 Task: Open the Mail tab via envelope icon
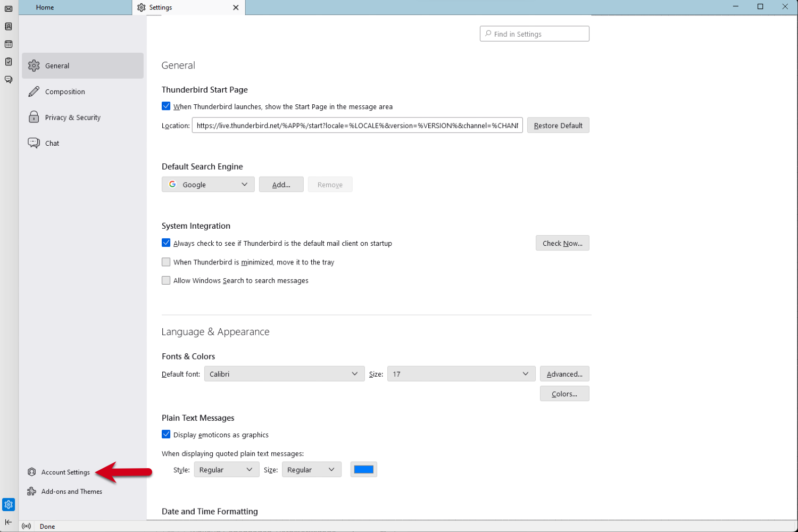point(8,7)
